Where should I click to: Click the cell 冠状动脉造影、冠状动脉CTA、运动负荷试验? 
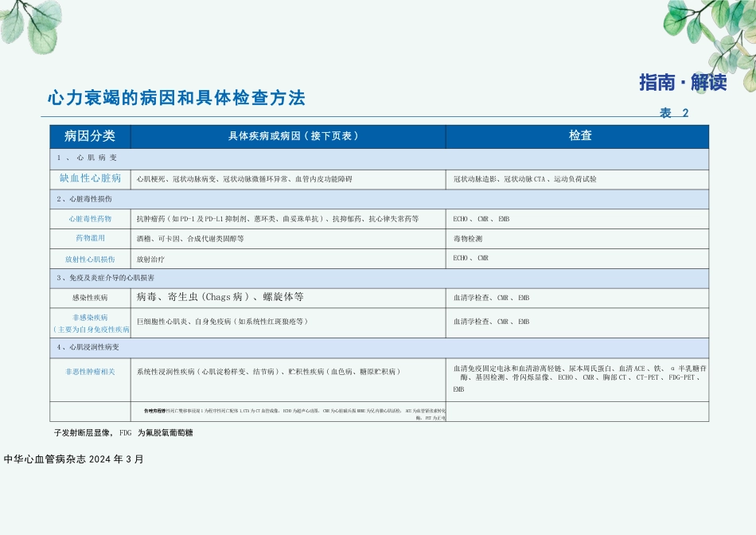(x=577, y=179)
